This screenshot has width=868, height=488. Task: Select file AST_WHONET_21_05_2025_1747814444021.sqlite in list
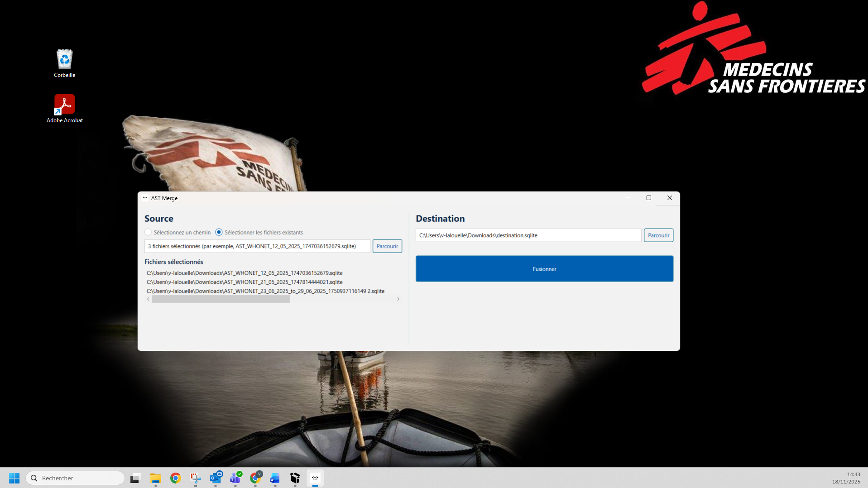tap(245, 282)
